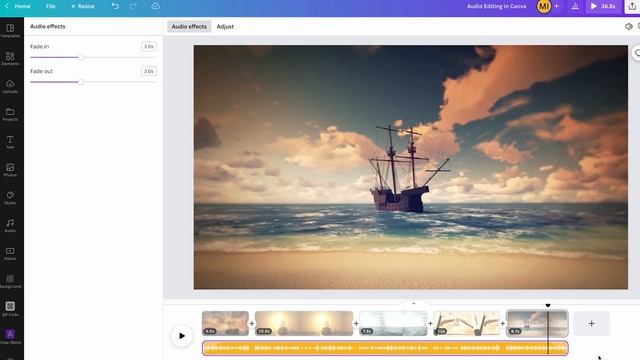
Task: Open the Audio sidebar panel
Action: coord(10,225)
